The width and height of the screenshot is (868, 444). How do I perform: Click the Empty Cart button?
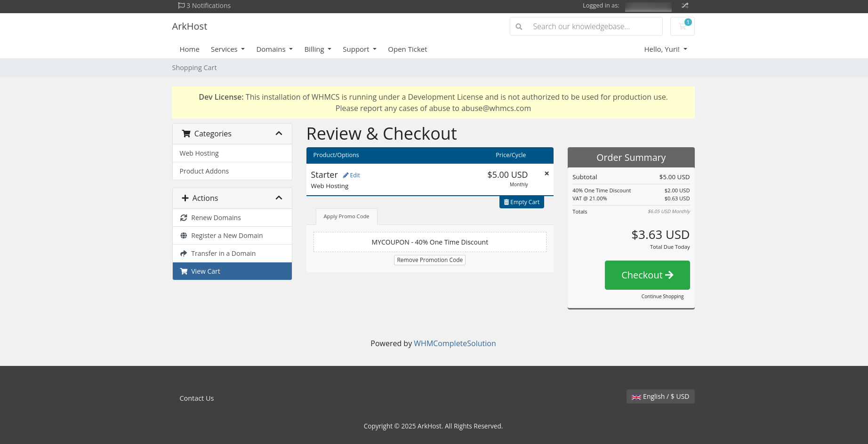tap(522, 202)
